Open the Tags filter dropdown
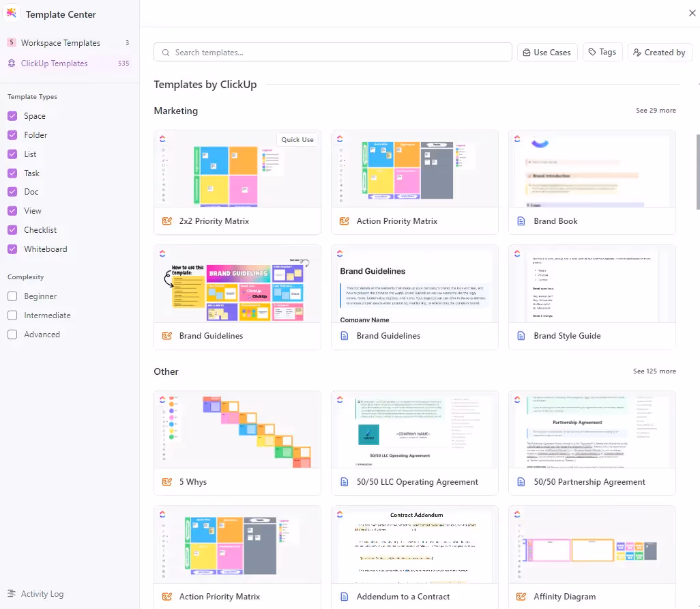 (x=602, y=53)
